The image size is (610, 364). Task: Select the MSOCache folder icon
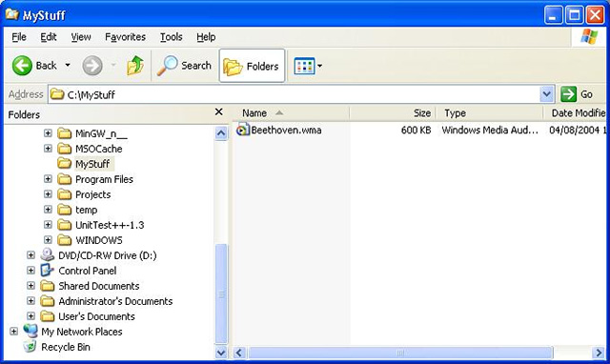pos(65,149)
